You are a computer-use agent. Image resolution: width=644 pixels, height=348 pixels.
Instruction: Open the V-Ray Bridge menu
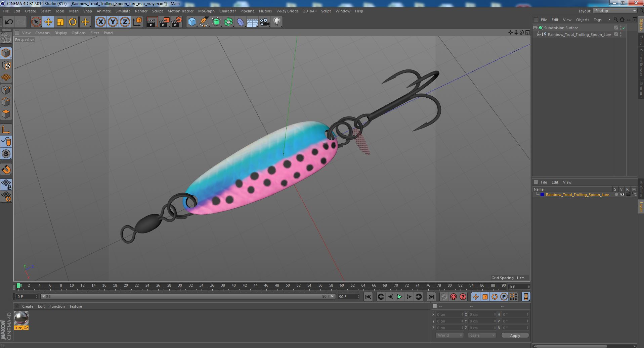point(287,11)
